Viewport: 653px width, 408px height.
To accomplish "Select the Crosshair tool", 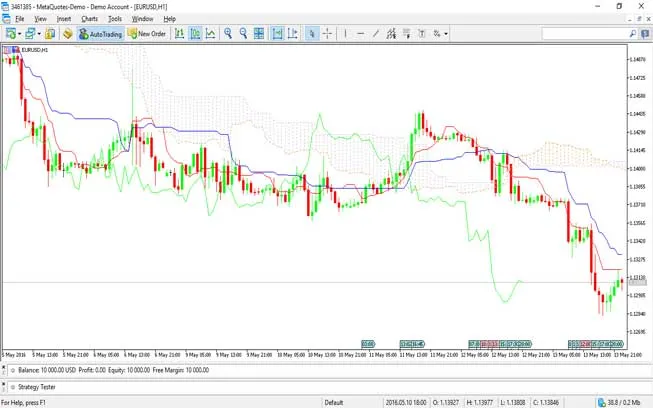I will (x=327, y=34).
